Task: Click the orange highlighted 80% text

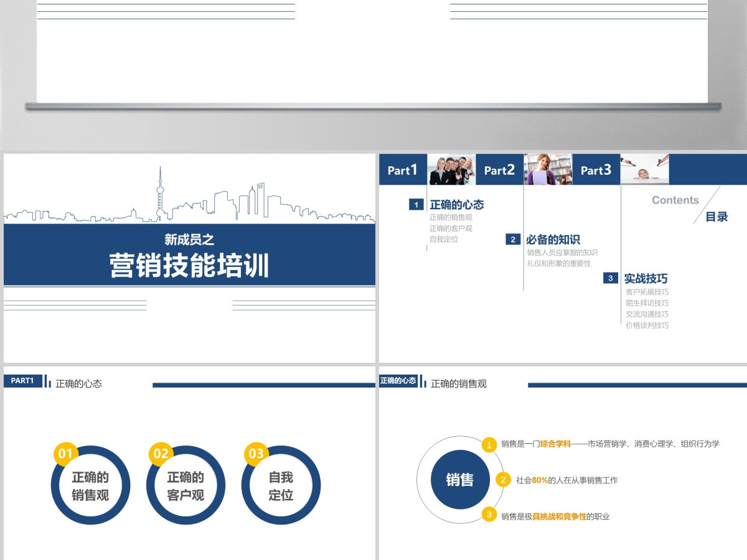Action: [x=540, y=480]
